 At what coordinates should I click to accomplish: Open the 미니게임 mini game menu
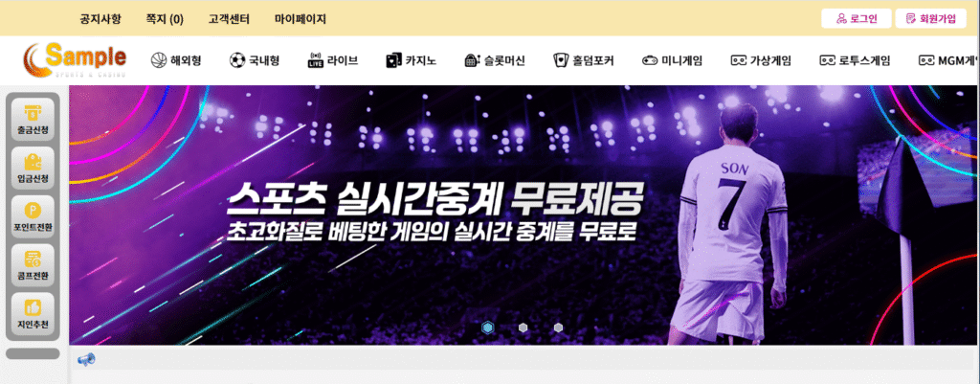tap(672, 60)
